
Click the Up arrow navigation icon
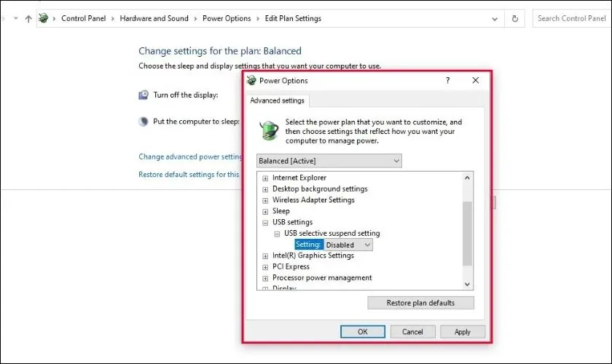point(28,19)
